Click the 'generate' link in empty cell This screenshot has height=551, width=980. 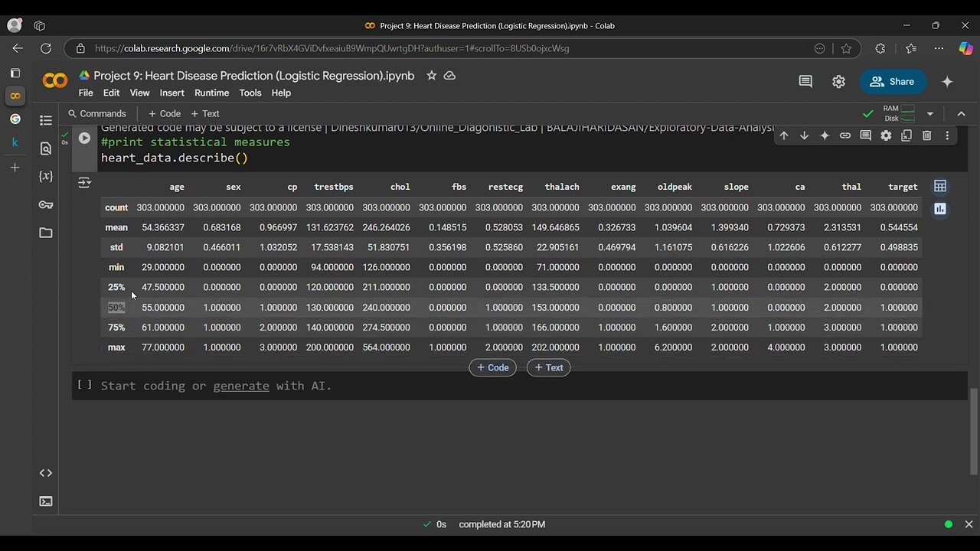pyautogui.click(x=241, y=386)
